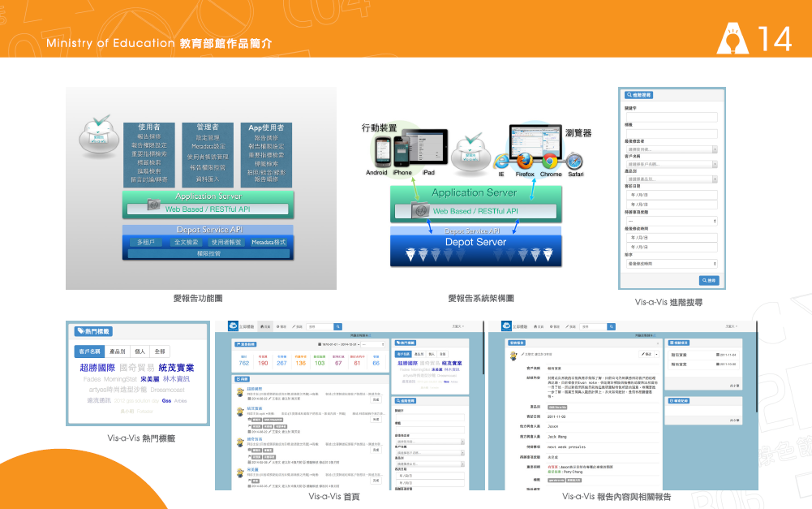Switch to the 全部 tab in hot tags
Screen dimensions: 812x509
(x=160, y=351)
